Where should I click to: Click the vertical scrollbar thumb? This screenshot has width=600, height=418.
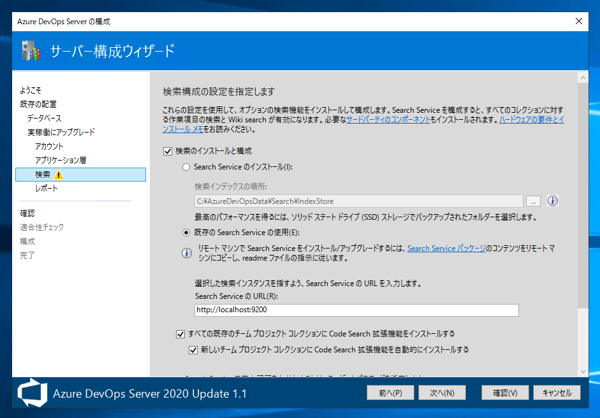click(x=583, y=195)
